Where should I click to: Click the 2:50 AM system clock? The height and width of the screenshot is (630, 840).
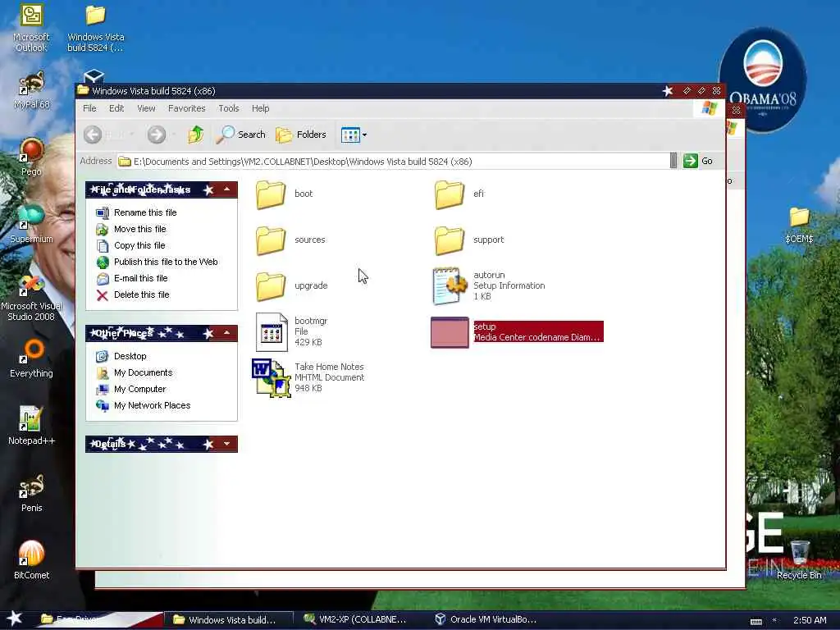coord(810,620)
